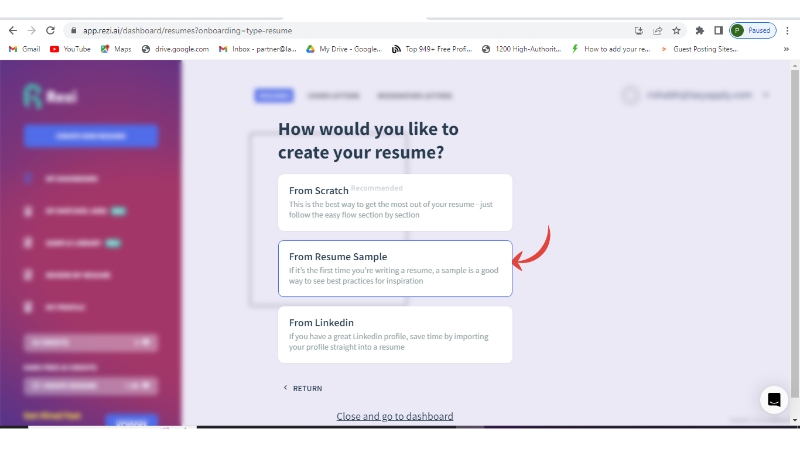
Task: Click the Return link with arrow
Action: [x=302, y=388]
